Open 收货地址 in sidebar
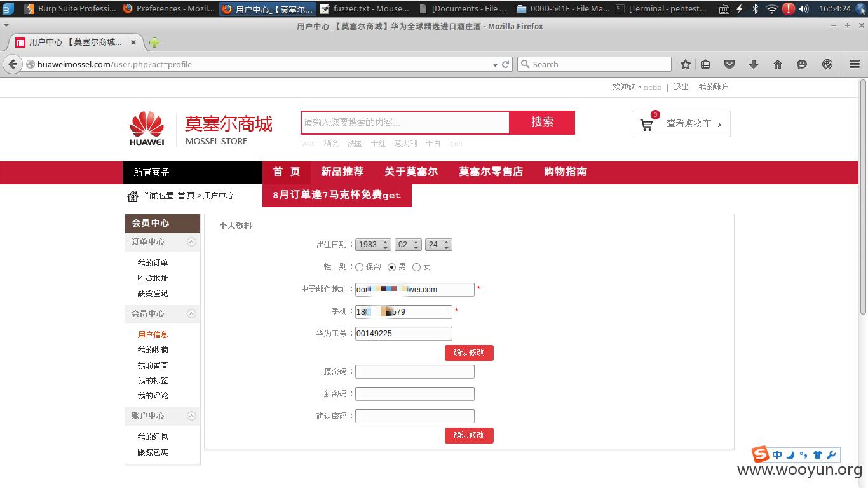 tap(153, 278)
